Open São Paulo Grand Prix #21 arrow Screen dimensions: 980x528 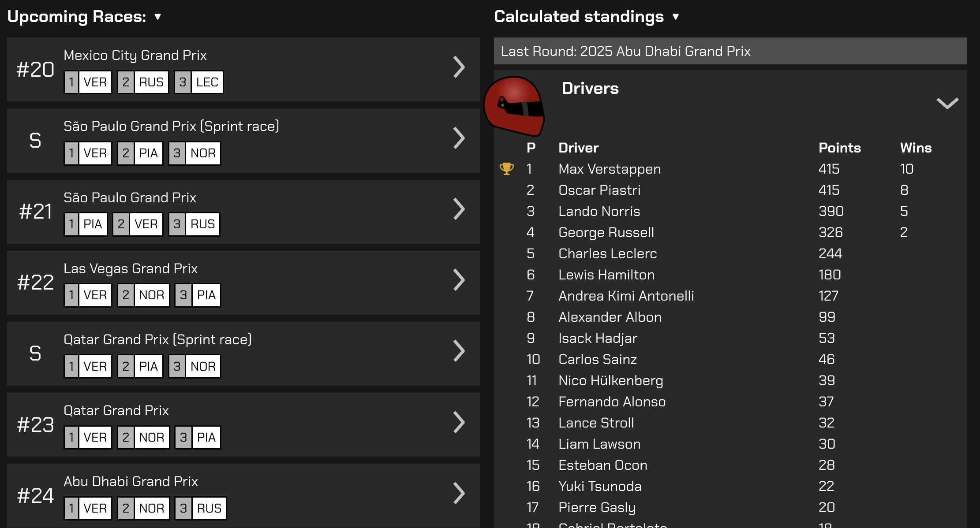(459, 209)
